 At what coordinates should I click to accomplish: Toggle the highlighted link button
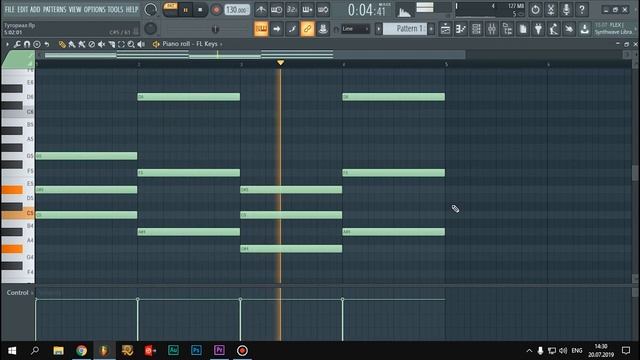tap(307, 29)
